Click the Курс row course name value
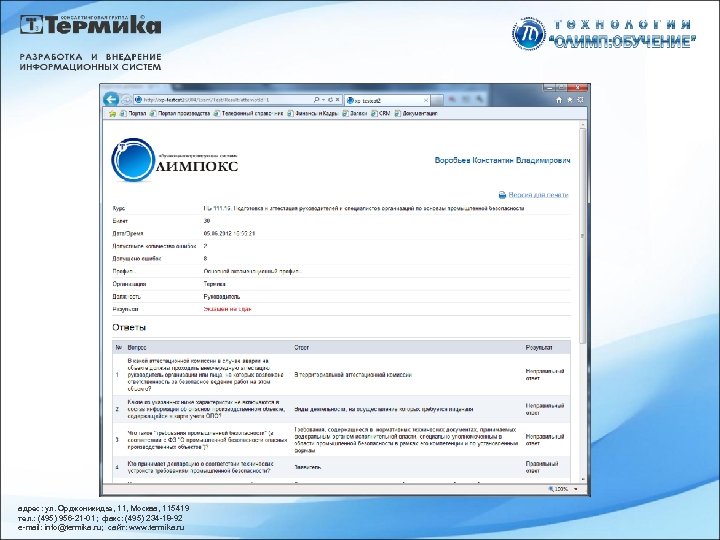720x540 pixels. pyautogui.click(x=364, y=208)
